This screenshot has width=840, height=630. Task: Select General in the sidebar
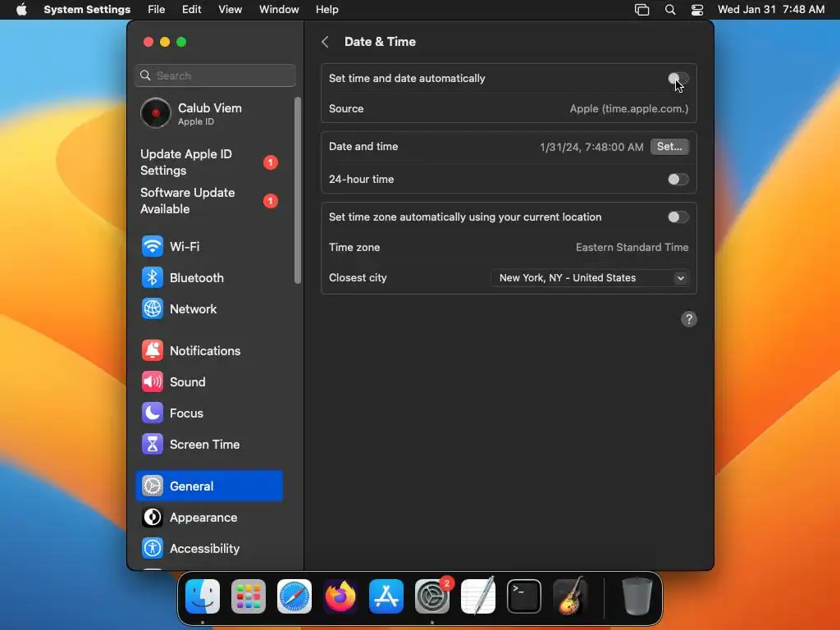(x=209, y=486)
